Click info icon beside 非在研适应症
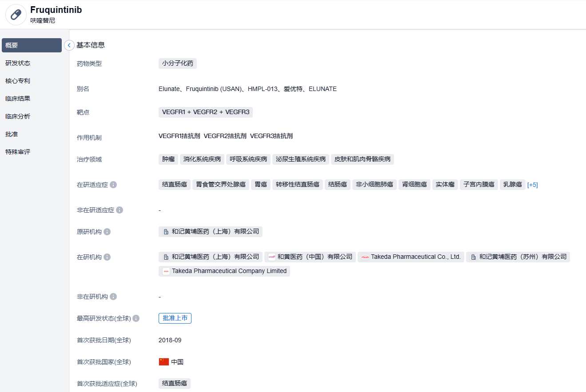This screenshot has width=586, height=392. [x=120, y=210]
